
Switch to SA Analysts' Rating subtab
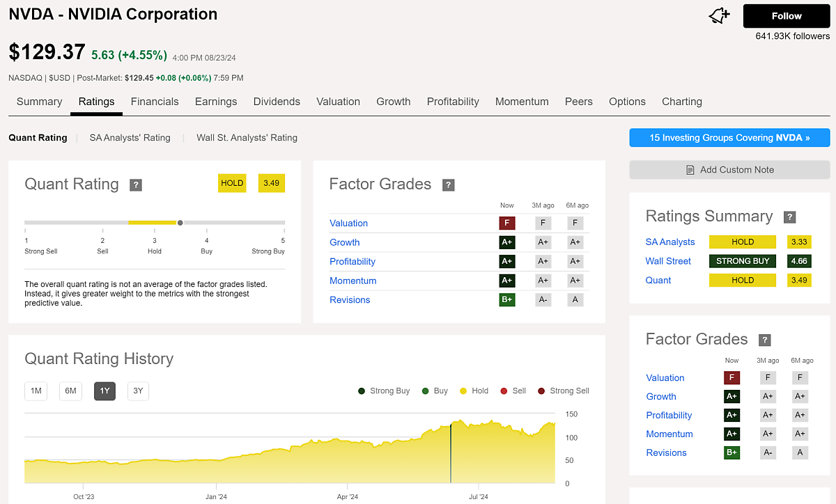coord(130,138)
